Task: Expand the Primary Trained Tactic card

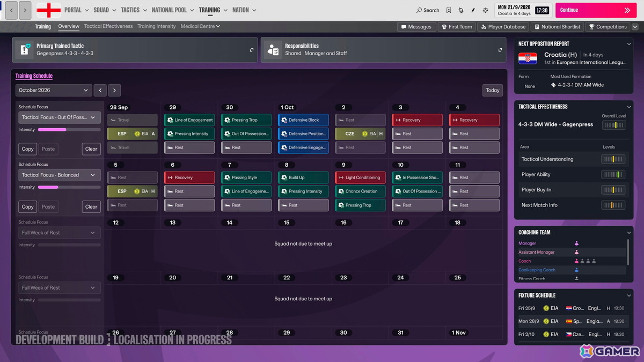Action: 252,50
